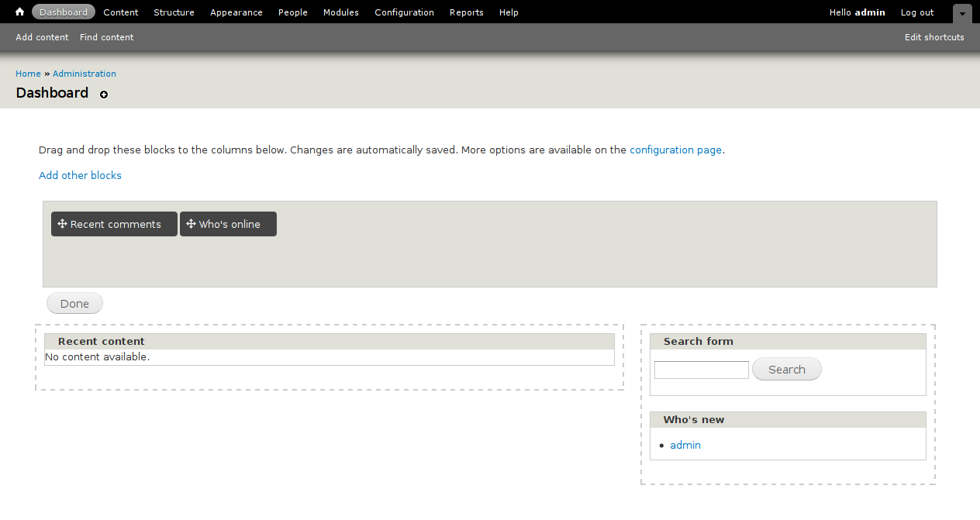The image size is (980, 520).
Task: Open the Structure menu
Action: click(x=174, y=12)
